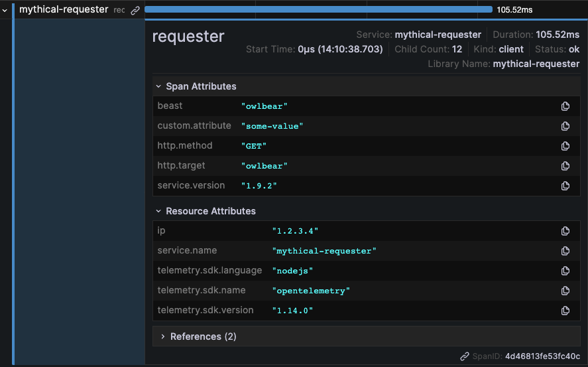
Task: Copy the ip resource attribute
Action: 565,231
